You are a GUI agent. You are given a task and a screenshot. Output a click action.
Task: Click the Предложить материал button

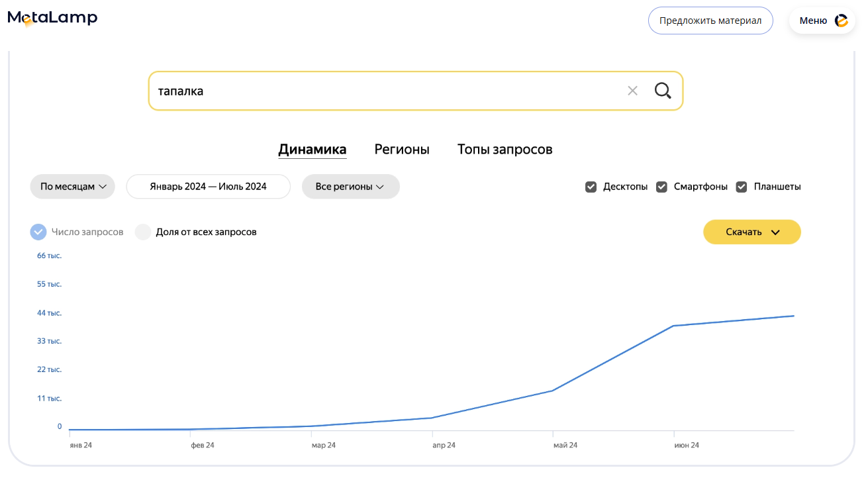710,21
